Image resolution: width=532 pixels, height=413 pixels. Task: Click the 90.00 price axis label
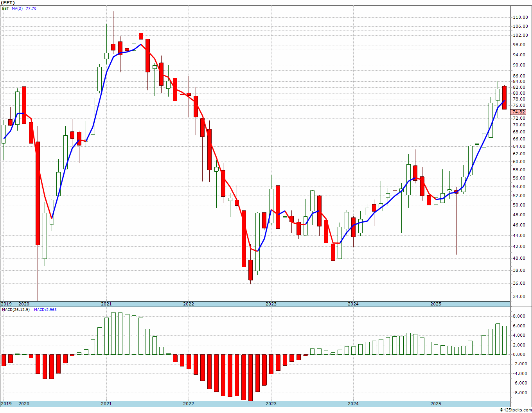point(519,65)
